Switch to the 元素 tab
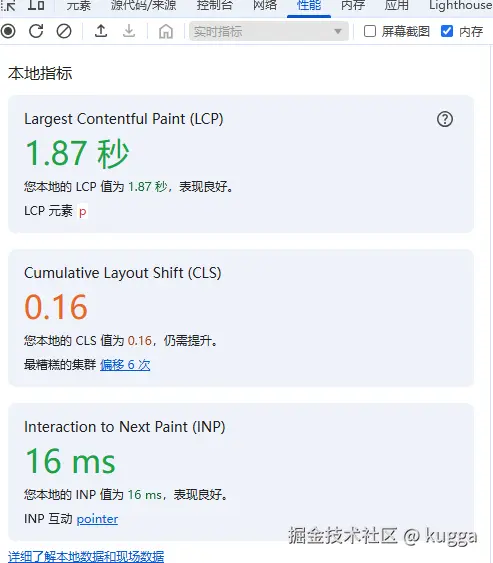The width and height of the screenshot is (493, 563). click(x=79, y=5)
